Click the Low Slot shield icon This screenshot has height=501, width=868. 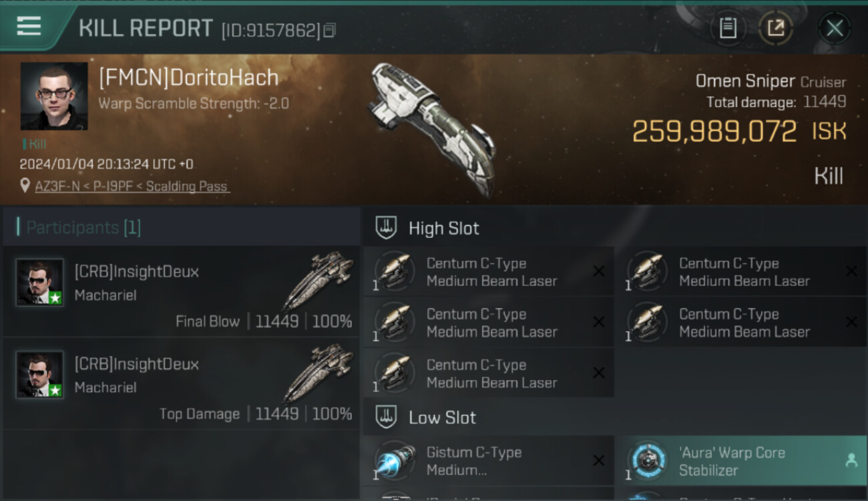click(x=386, y=417)
